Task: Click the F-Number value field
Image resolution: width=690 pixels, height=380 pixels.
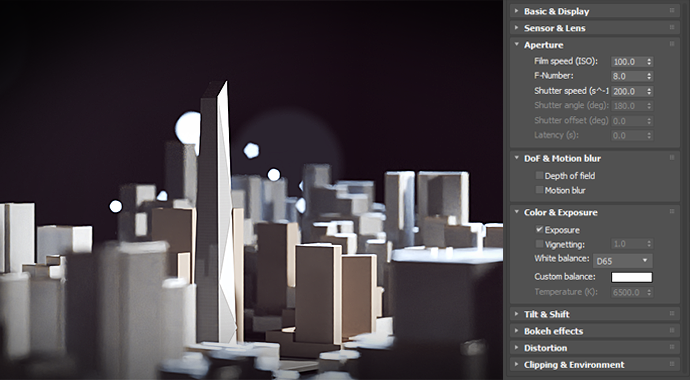Action: point(628,77)
